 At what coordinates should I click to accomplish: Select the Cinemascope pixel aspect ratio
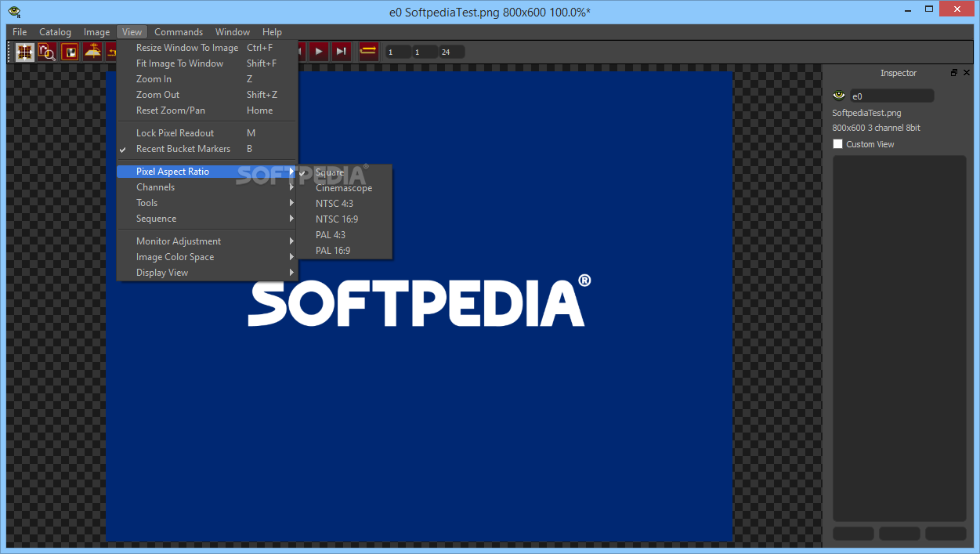345,188
